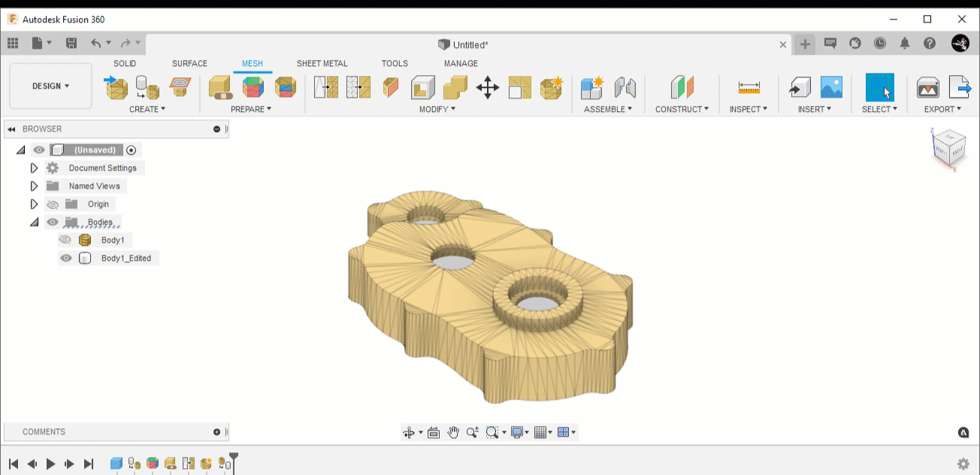
Task: Click the Undo arrow
Action: coord(95,44)
